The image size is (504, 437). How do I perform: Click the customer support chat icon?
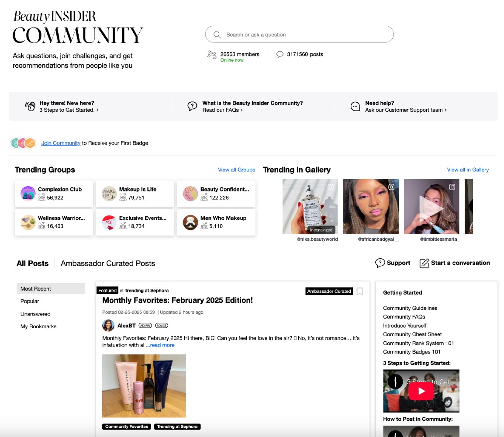click(355, 107)
